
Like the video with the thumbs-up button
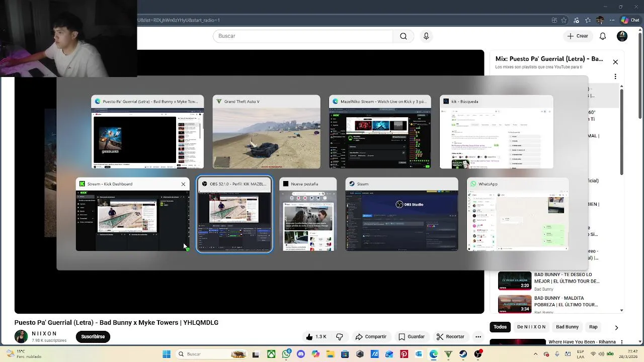tap(316, 337)
